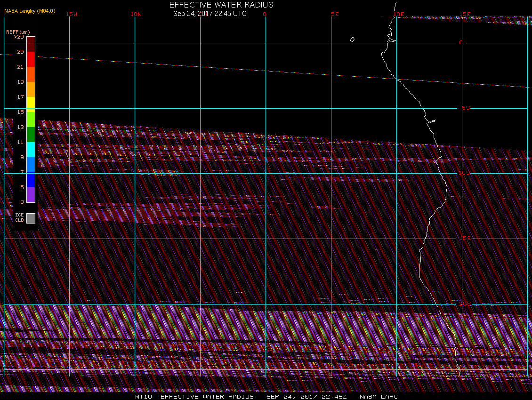The width and height of the screenshot is (532, 400).
Task: Click the orange colorbar segment
Action: tap(31, 89)
